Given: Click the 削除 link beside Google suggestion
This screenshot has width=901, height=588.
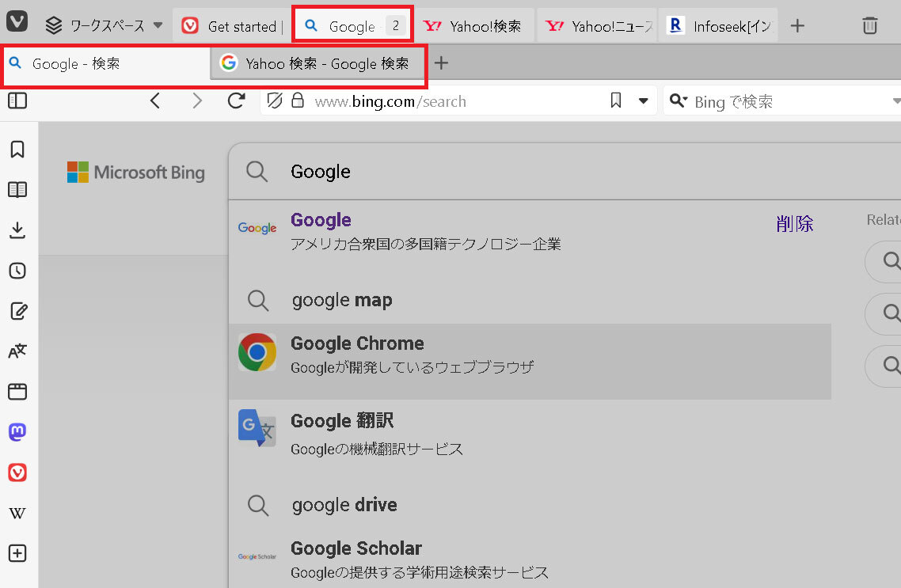Looking at the screenshot, I should (x=794, y=224).
